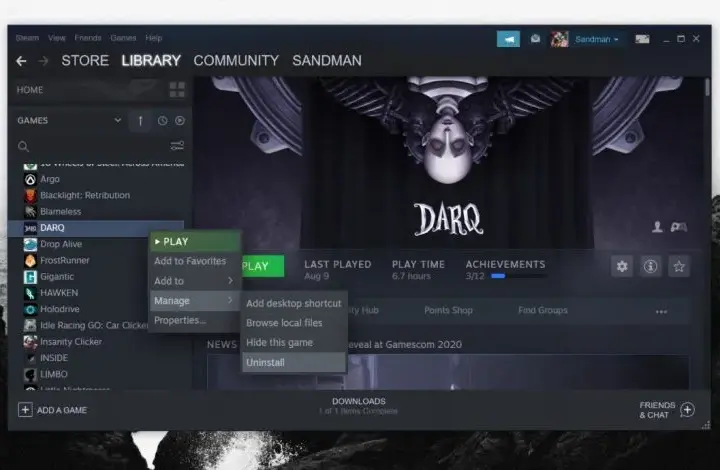Open Properties... from the context menu
Image resolution: width=720 pixels, height=470 pixels.
coord(195,320)
